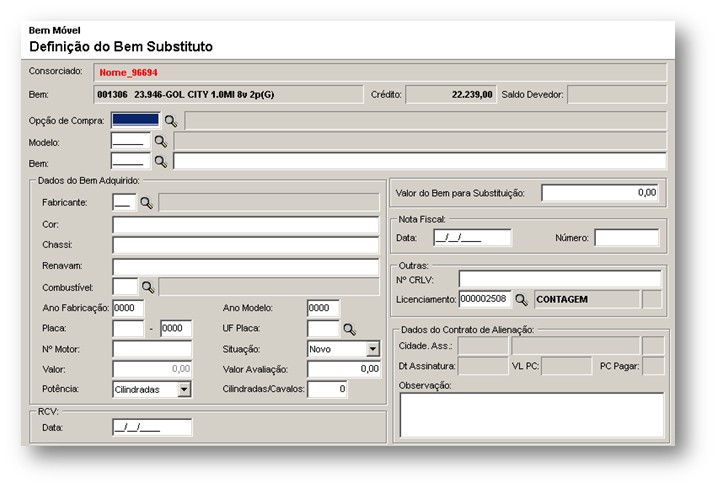Screen dimensions: 717x488
Task: Click the Valor field in Dados do Bem
Action: tap(152, 369)
